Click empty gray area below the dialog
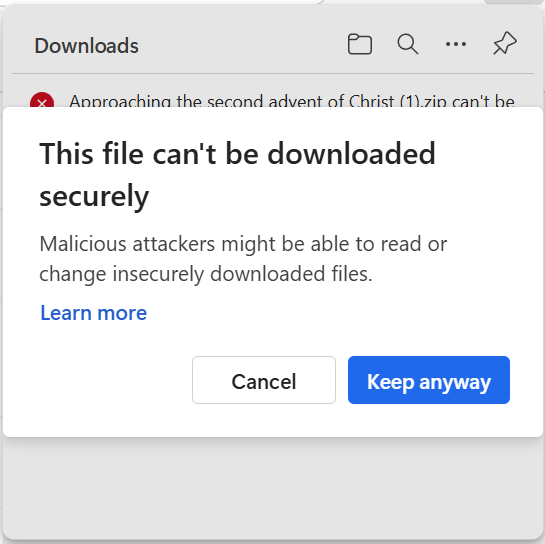The width and height of the screenshot is (545, 544). (x=272, y=487)
